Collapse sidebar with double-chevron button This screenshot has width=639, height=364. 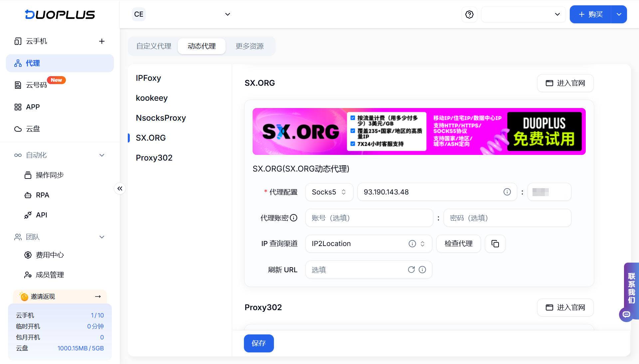tap(120, 188)
